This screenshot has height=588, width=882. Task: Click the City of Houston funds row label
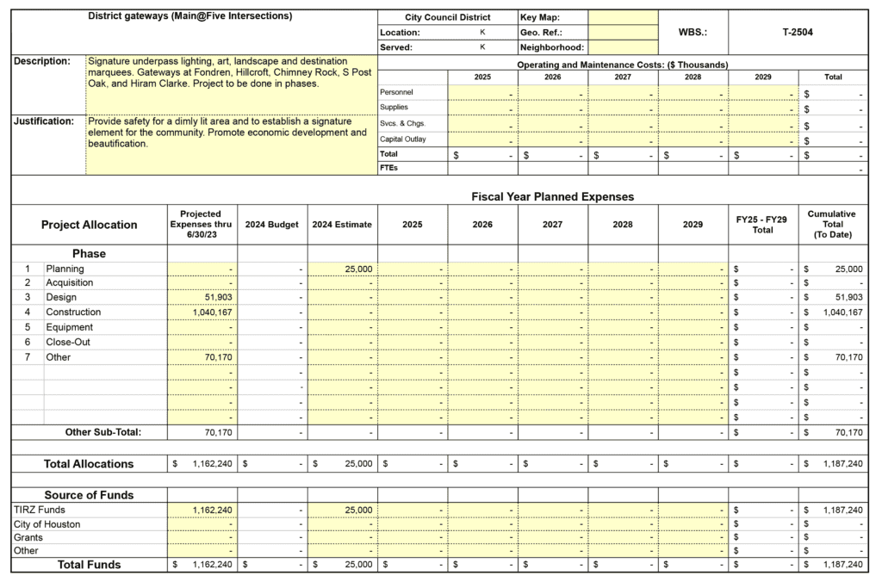pyautogui.click(x=47, y=524)
